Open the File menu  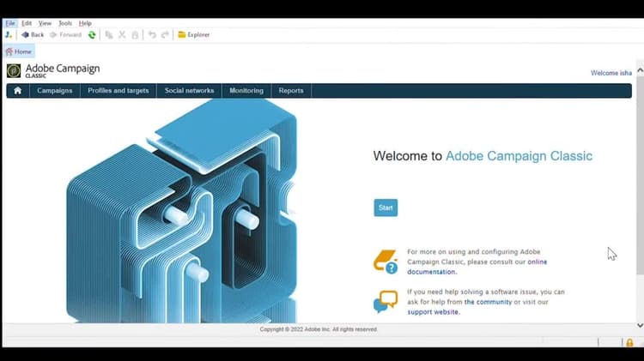click(x=10, y=23)
